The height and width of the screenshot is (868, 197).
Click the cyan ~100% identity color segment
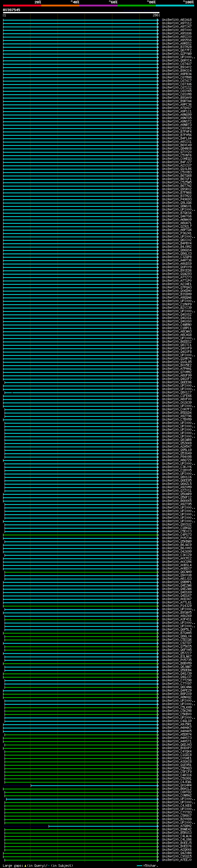click(x=175, y=6)
